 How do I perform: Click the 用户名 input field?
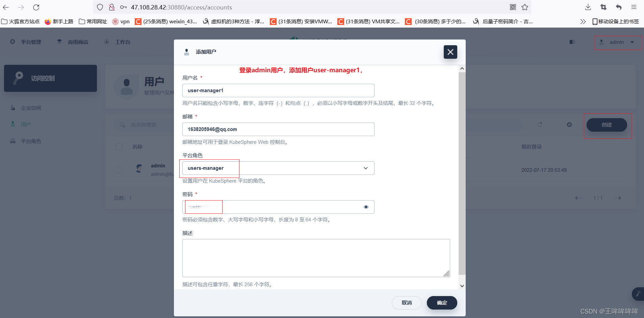pyautogui.click(x=278, y=90)
